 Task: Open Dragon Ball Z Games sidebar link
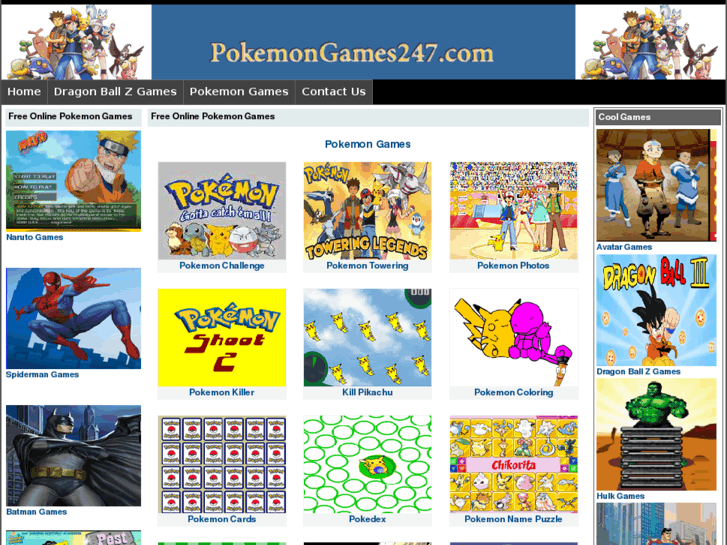[x=638, y=372]
